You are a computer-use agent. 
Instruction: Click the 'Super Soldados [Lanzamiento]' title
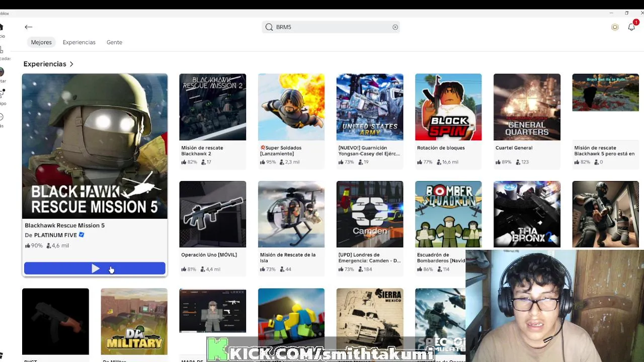click(281, 150)
